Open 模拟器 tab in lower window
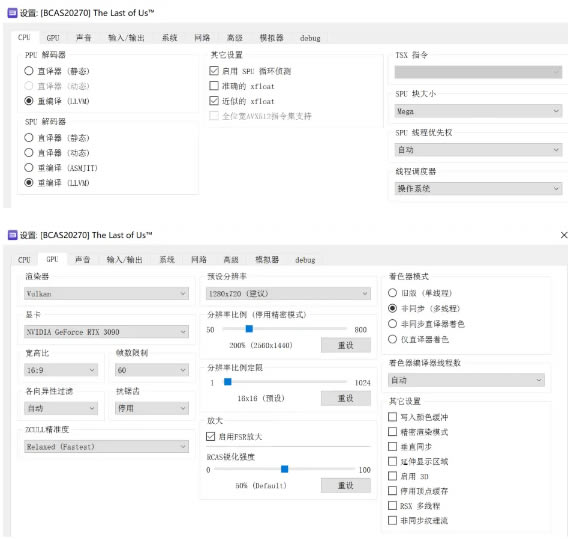This screenshot has height=539, width=568. (267, 260)
